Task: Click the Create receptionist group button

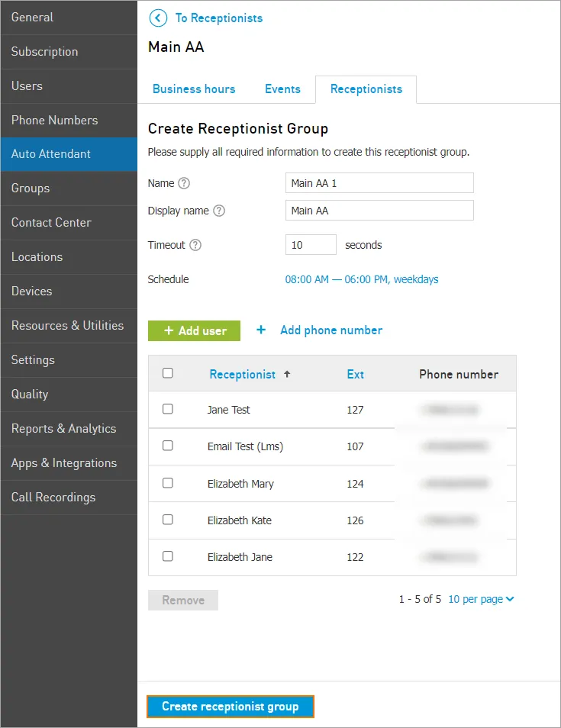Action: click(231, 707)
